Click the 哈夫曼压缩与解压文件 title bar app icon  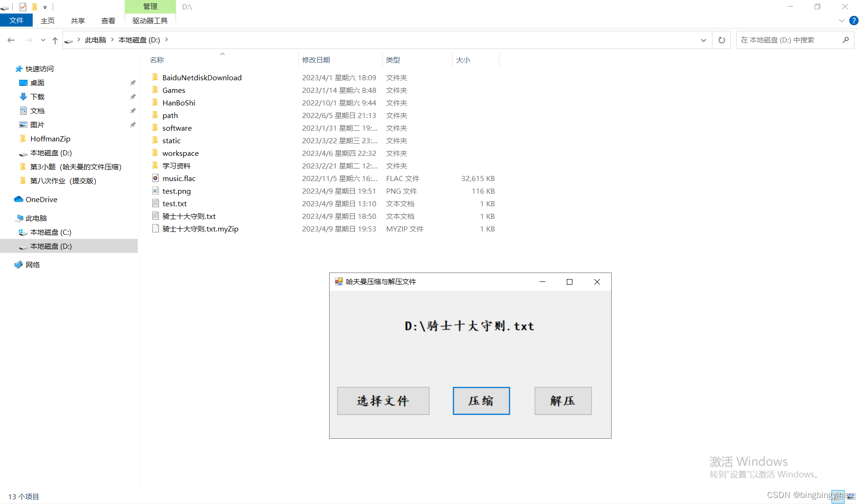pyautogui.click(x=339, y=281)
